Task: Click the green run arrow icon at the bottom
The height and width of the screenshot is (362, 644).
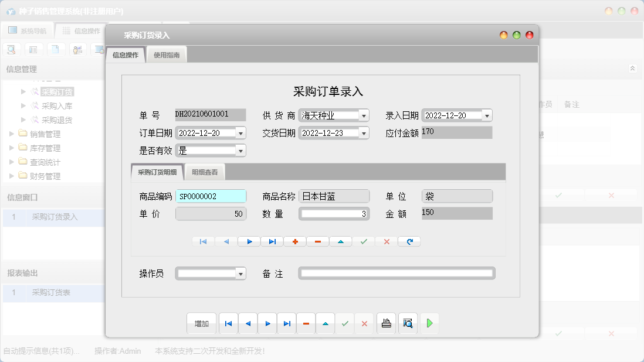Action: point(429,323)
